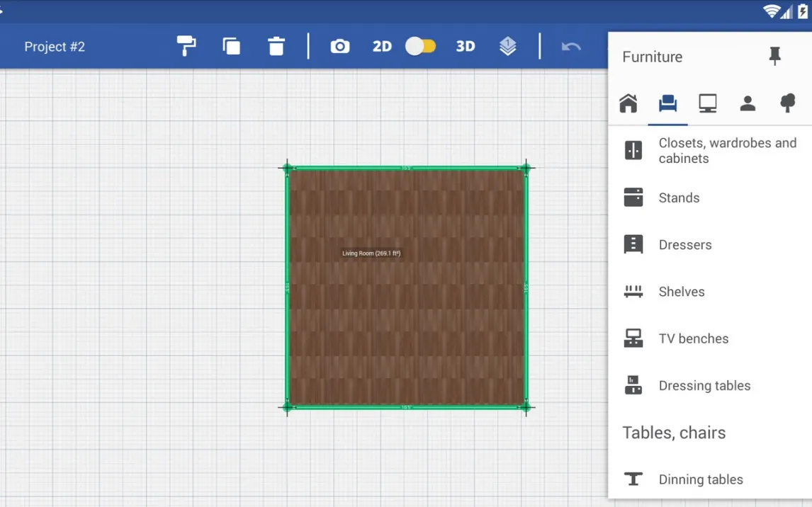Image resolution: width=812 pixels, height=507 pixels.
Task: Open the house construction tab
Action: pyautogui.click(x=628, y=103)
